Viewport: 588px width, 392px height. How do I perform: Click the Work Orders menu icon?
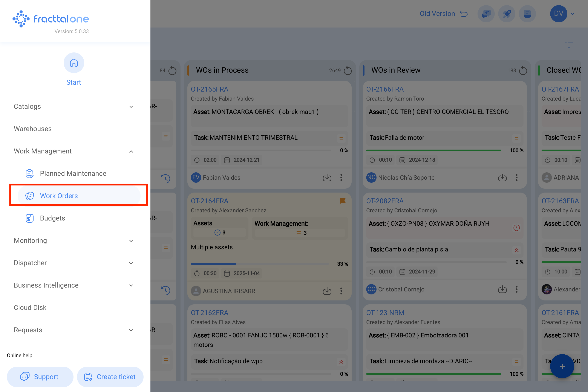[29, 196]
